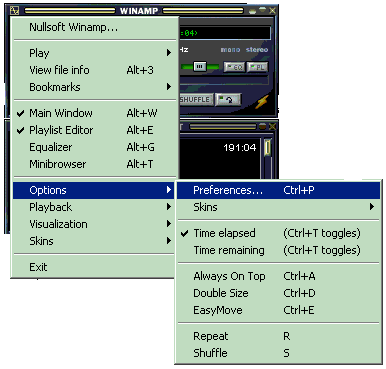Click the Alt+3 shortcut text
The image size is (386, 369).
click(x=140, y=70)
